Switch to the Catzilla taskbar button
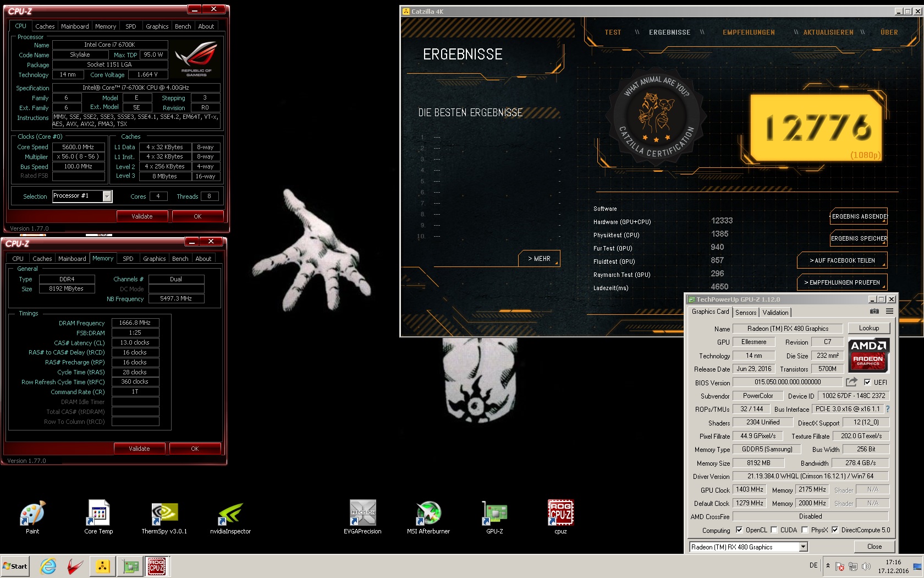Viewport: 924px width, 578px height. tap(102, 566)
